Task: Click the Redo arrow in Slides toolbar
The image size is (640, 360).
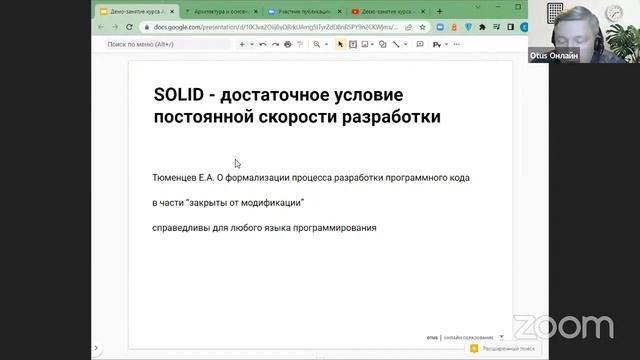Action: pos(276,44)
